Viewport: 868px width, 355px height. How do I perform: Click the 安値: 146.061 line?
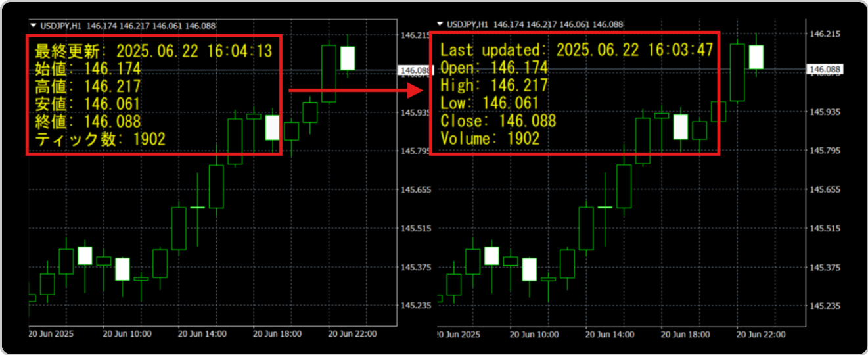(87, 104)
